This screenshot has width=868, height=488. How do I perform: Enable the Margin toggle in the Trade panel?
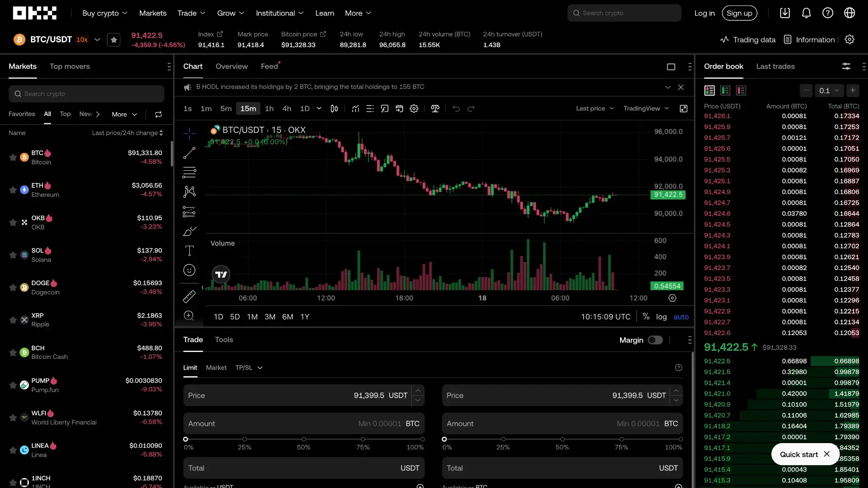point(655,340)
